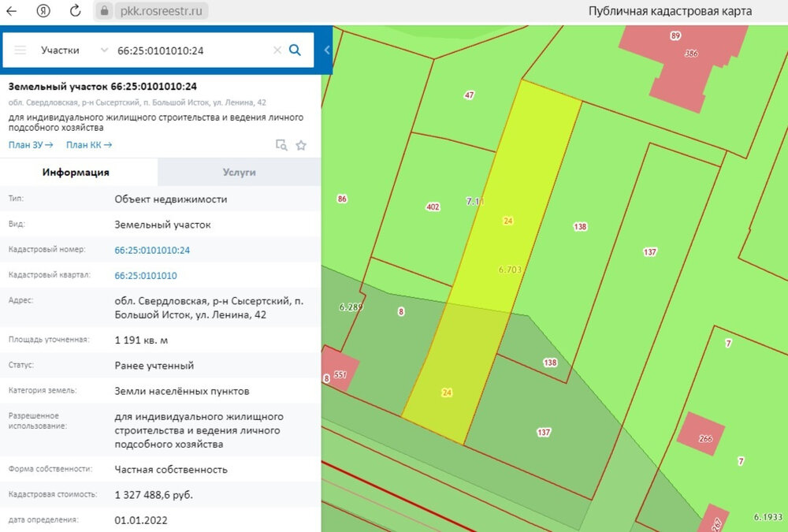
Task: Click building 386 on the map
Action: 691,54
